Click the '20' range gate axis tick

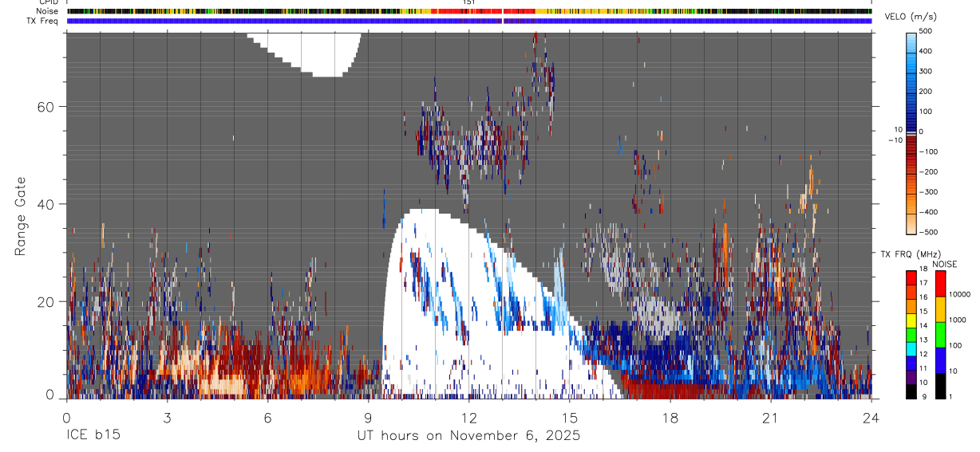click(x=45, y=301)
